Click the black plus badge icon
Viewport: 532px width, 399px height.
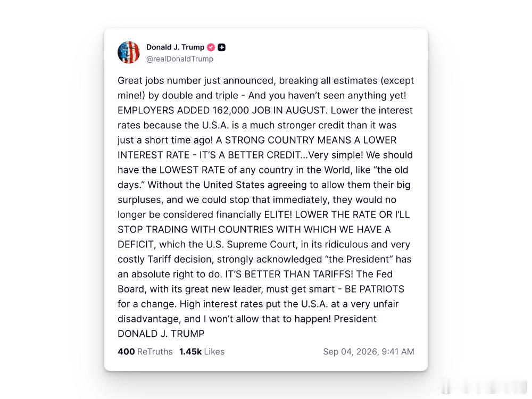[x=221, y=47]
